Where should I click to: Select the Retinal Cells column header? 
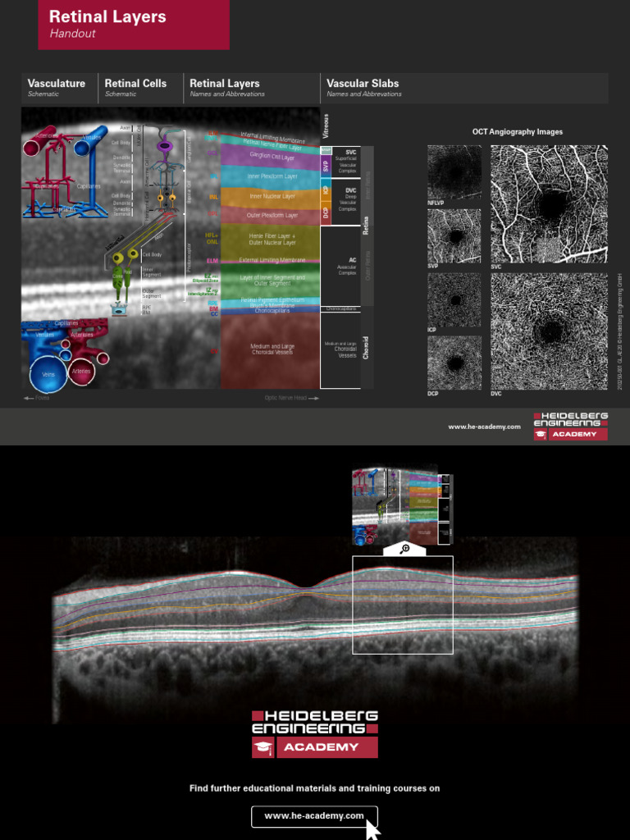pos(140,88)
